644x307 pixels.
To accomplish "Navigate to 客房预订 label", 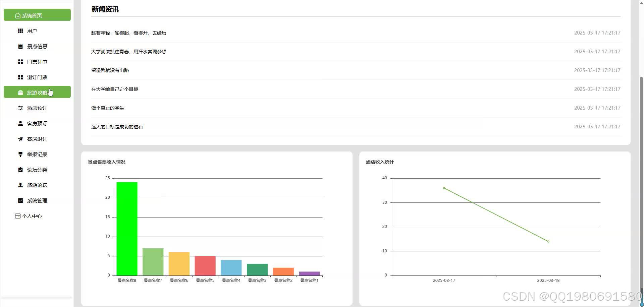I will click(37, 123).
